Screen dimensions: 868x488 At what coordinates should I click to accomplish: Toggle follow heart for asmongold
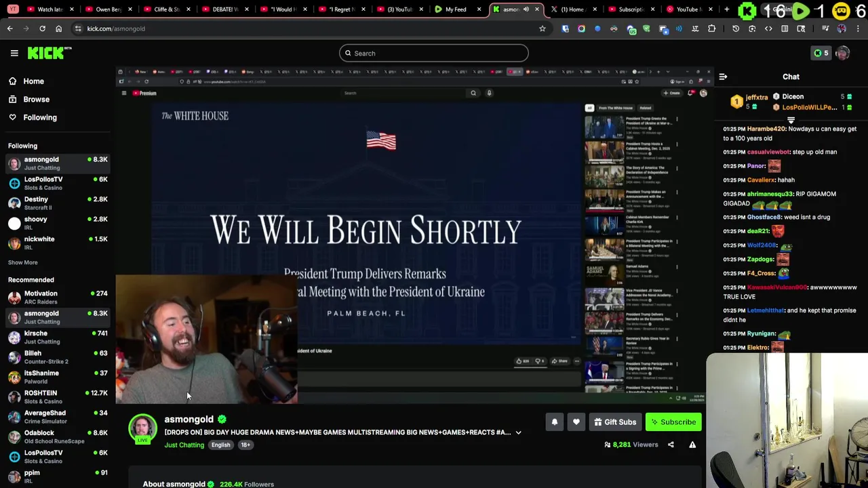tap(576, 422)
